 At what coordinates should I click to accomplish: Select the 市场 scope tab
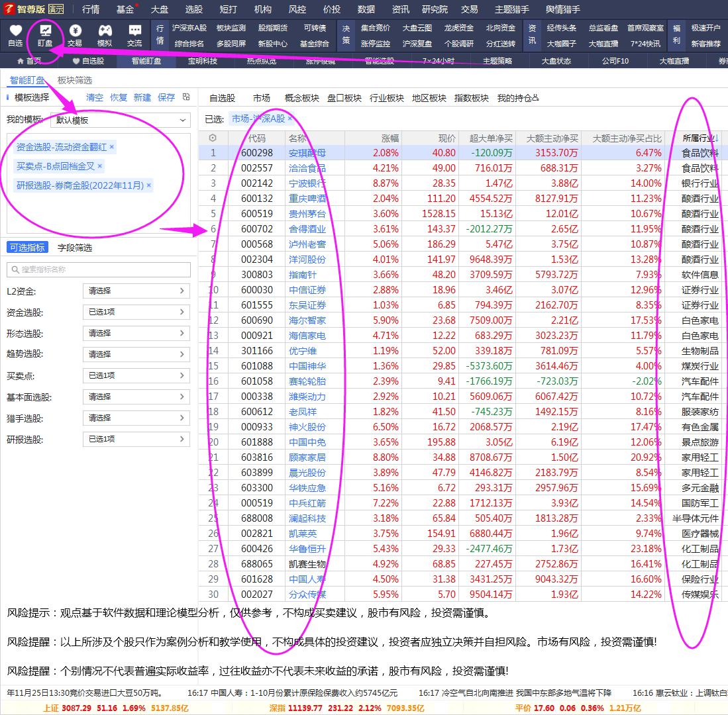coord(262,98)
